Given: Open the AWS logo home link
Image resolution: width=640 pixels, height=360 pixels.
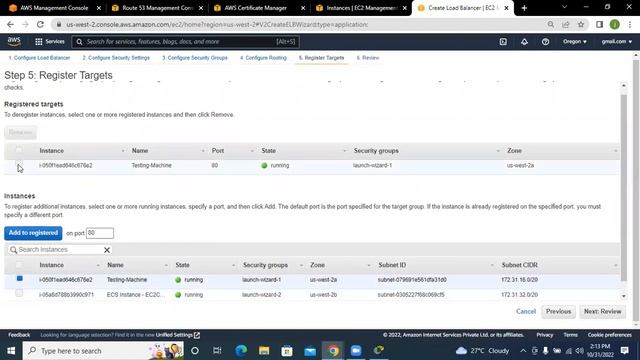Looking at the screenshot, I should pyautogui.click(x=14, y=41).
